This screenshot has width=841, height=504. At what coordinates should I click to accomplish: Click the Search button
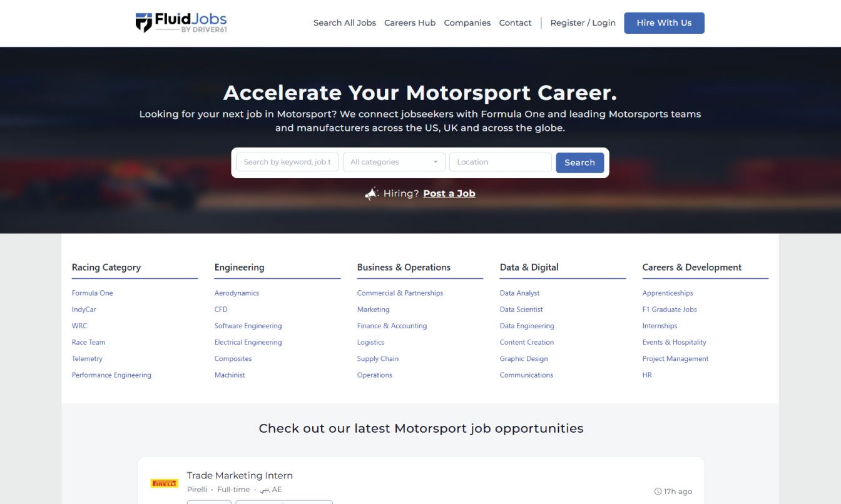click(x=579, y=162)
